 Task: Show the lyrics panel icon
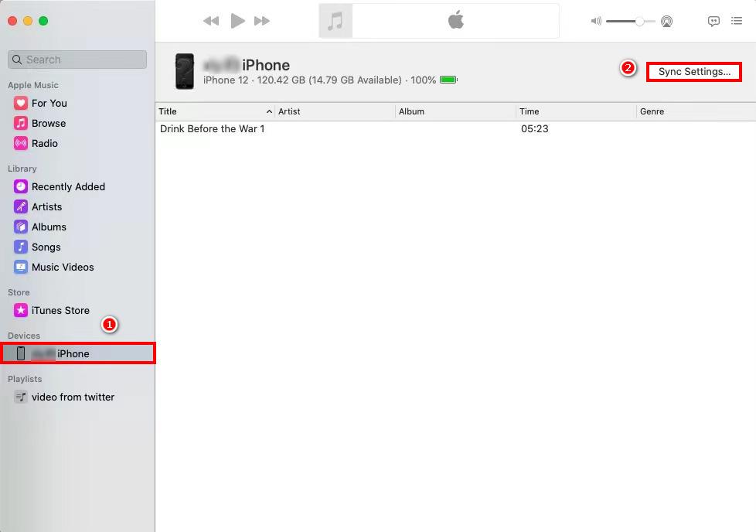click(x=713, y=22)
